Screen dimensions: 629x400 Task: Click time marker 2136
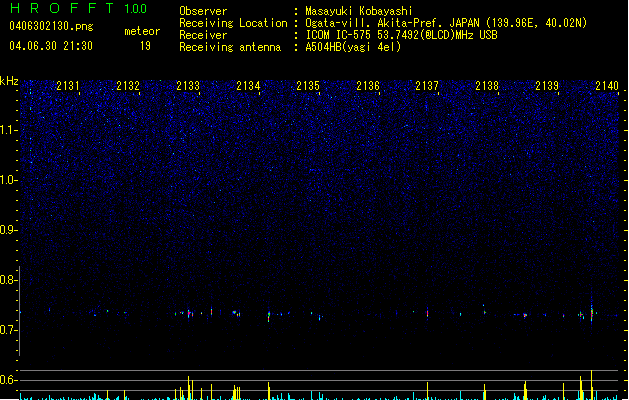[368, 86]
